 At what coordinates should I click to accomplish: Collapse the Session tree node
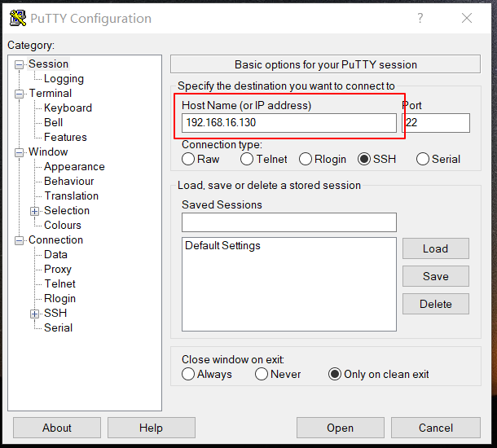[x=19, y=64]
